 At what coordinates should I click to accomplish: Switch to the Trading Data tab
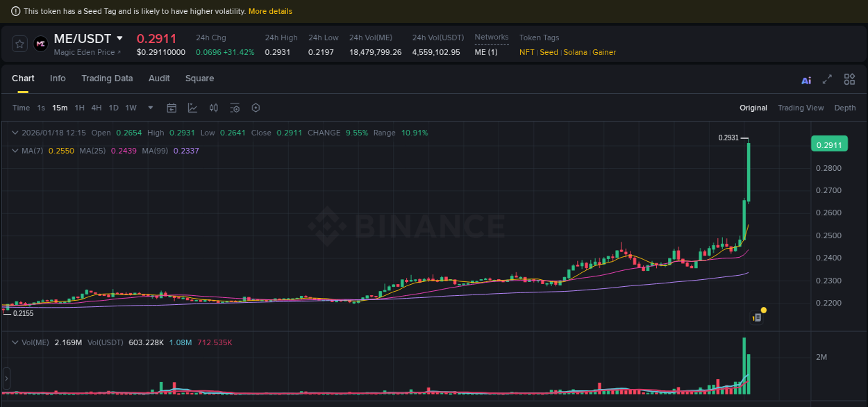pos(107,78)
